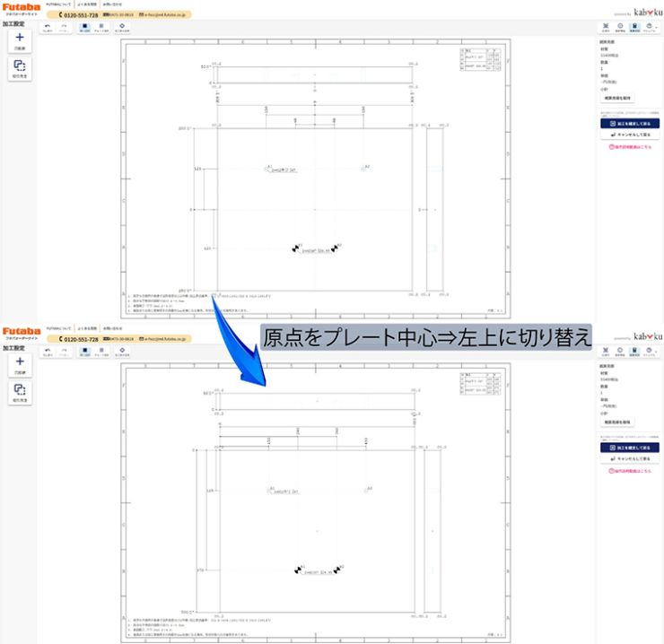Toggle the grid view button in the upper toolbar
Viewport: 664px width, 644px height.
pos(101,27)
